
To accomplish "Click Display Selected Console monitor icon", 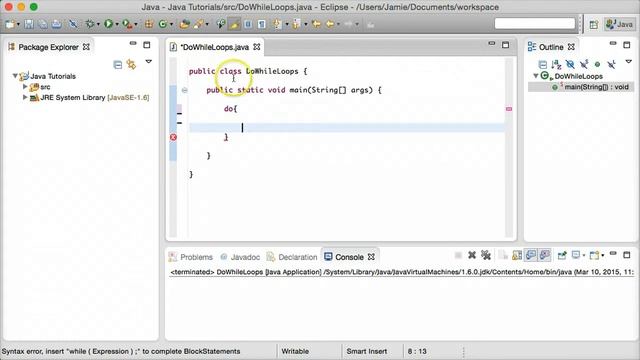I will 576,256.
